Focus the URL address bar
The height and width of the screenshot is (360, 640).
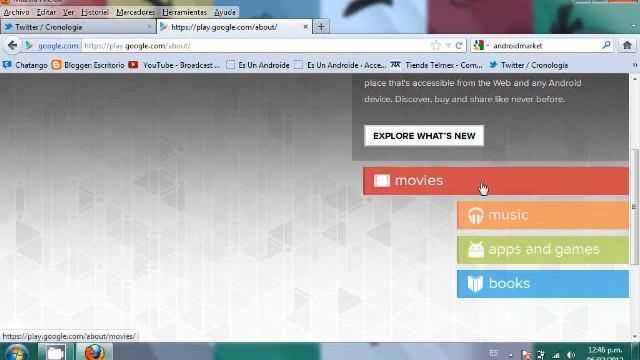point(255,46)
